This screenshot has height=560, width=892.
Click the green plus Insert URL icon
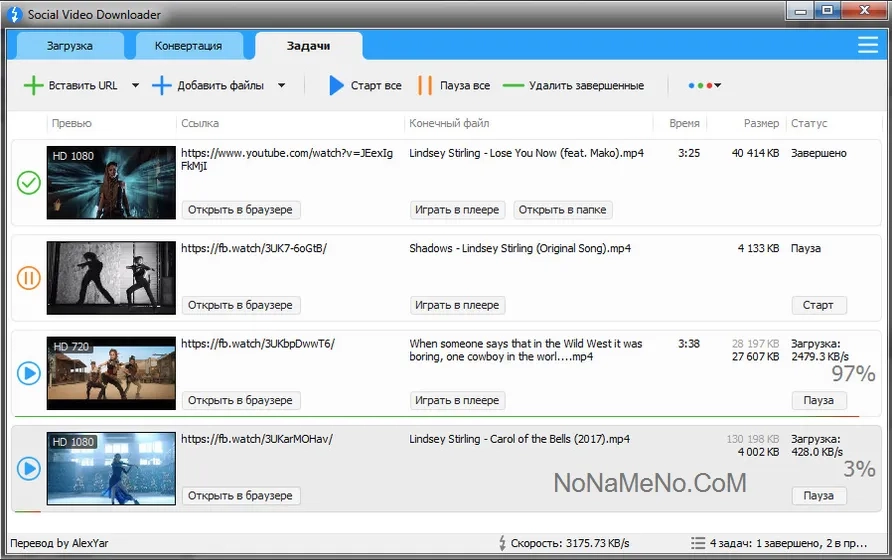tap(33, 86)
